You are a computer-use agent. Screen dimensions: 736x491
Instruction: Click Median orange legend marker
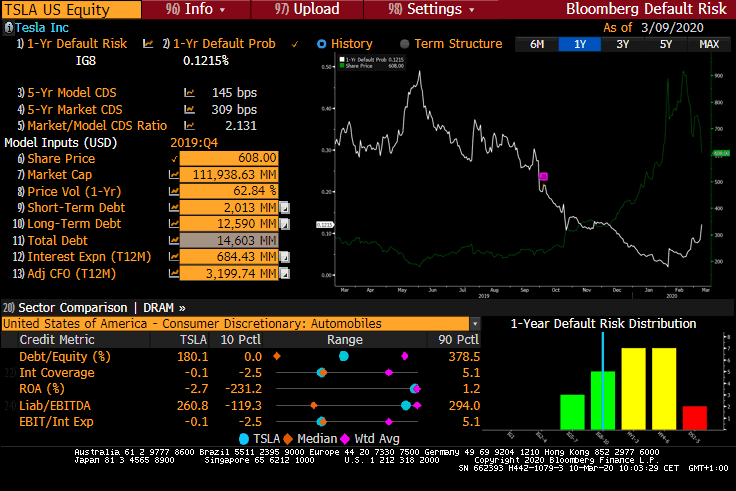click(288, 439)
